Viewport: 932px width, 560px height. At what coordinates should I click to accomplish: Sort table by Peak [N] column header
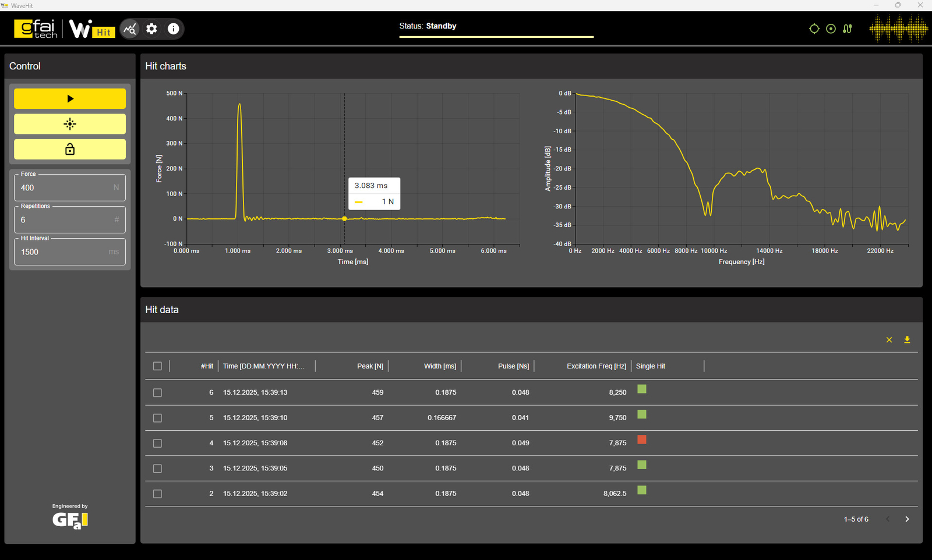tap(370, 366)
